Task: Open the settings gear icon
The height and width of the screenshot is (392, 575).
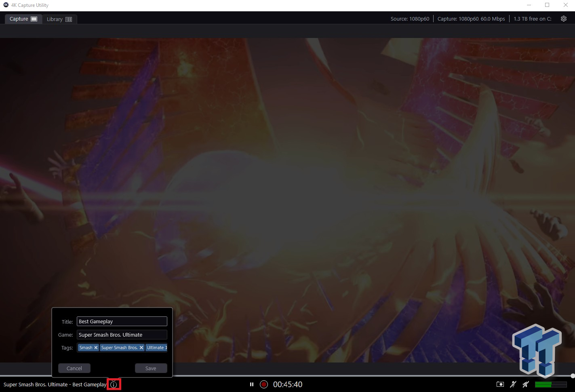Action: [564, 19]
